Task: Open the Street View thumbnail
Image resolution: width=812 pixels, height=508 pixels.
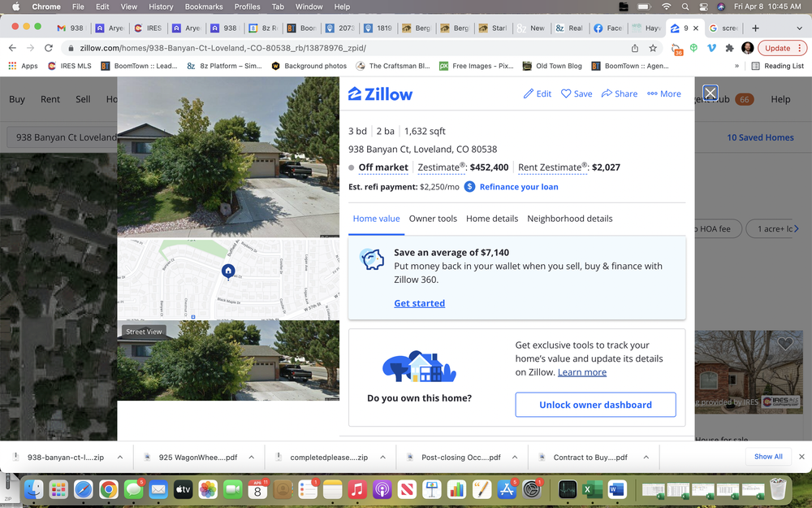Action: (228, 360)
